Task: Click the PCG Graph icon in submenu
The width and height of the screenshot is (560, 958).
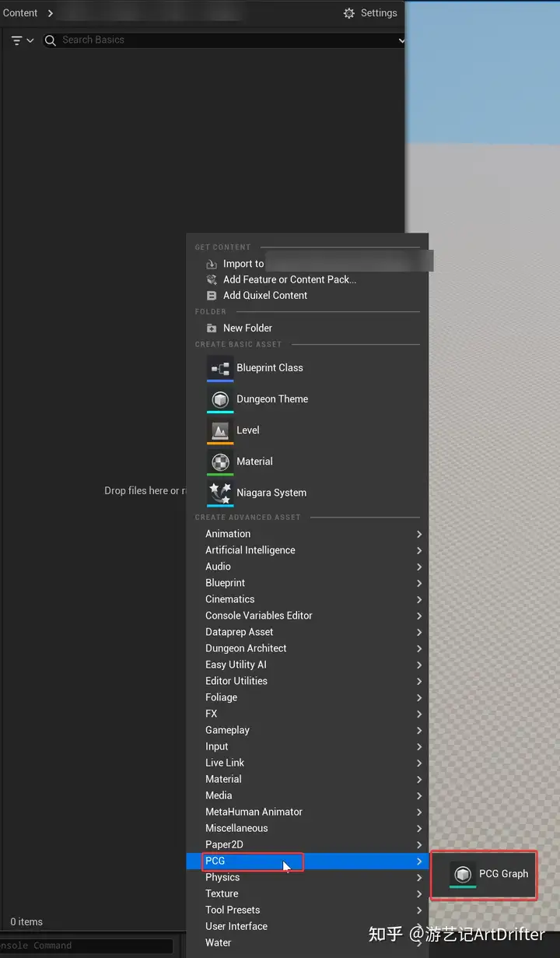Action: coord(463,875)
